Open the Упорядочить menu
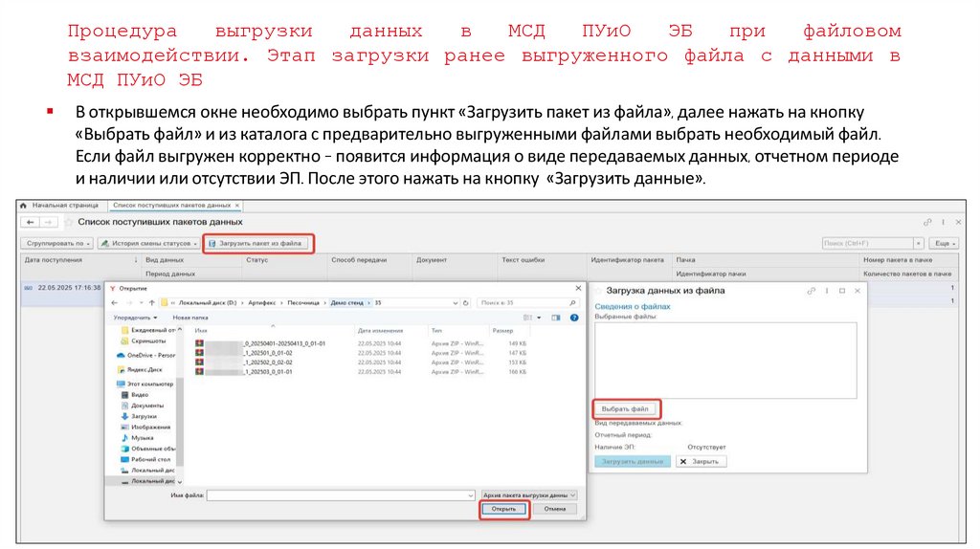The height and width of the screenshot is (549, 980). click(x=135, y=318)
